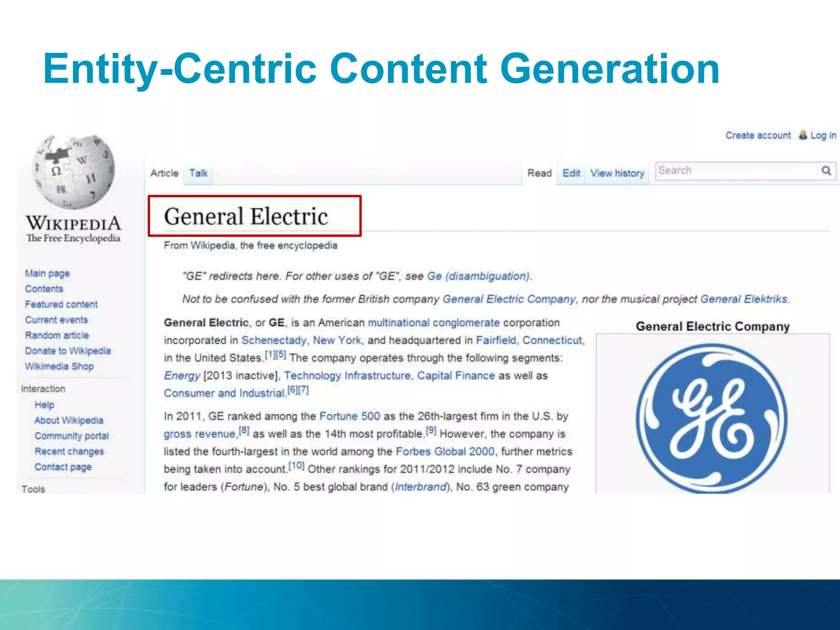The width and height of the screenshot is (840, 630).
Task: Select the Read tab
Action: pyautogui.click(x=539, y=173)
